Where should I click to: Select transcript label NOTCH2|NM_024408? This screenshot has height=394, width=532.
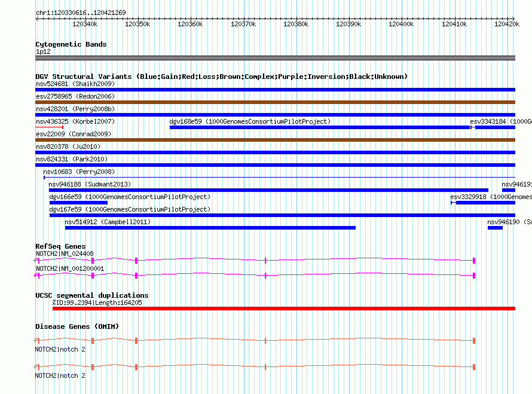(65, 253)
